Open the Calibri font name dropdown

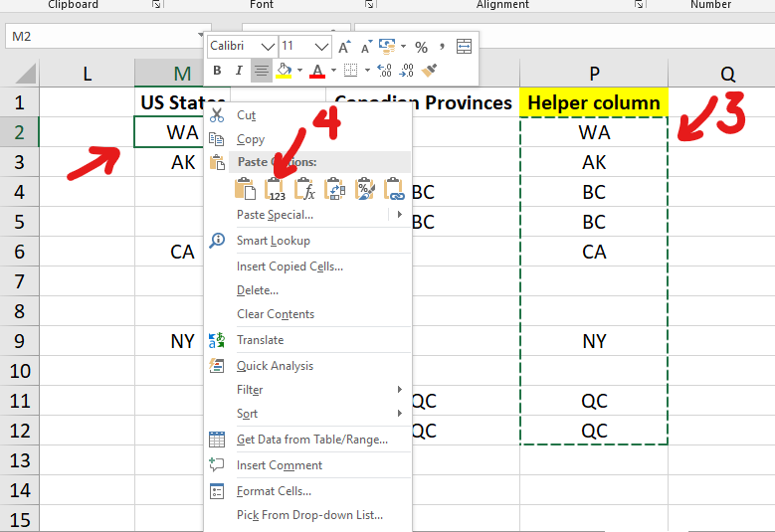268,47
